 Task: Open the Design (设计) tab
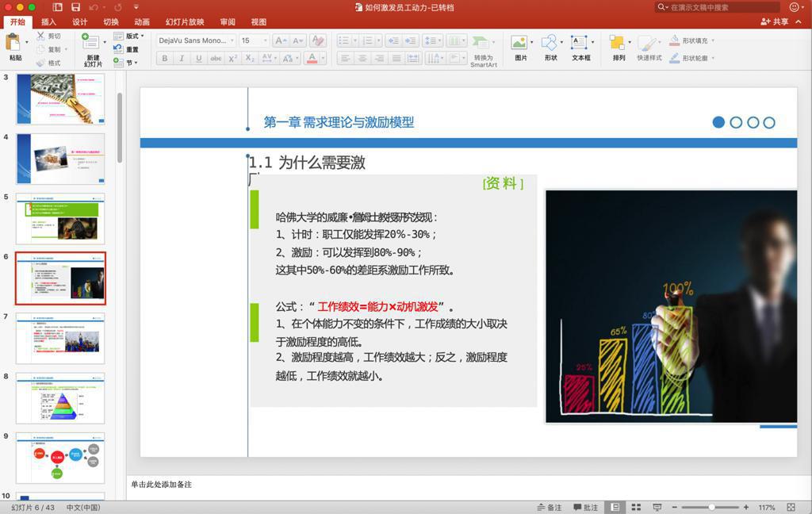(80, 21)
